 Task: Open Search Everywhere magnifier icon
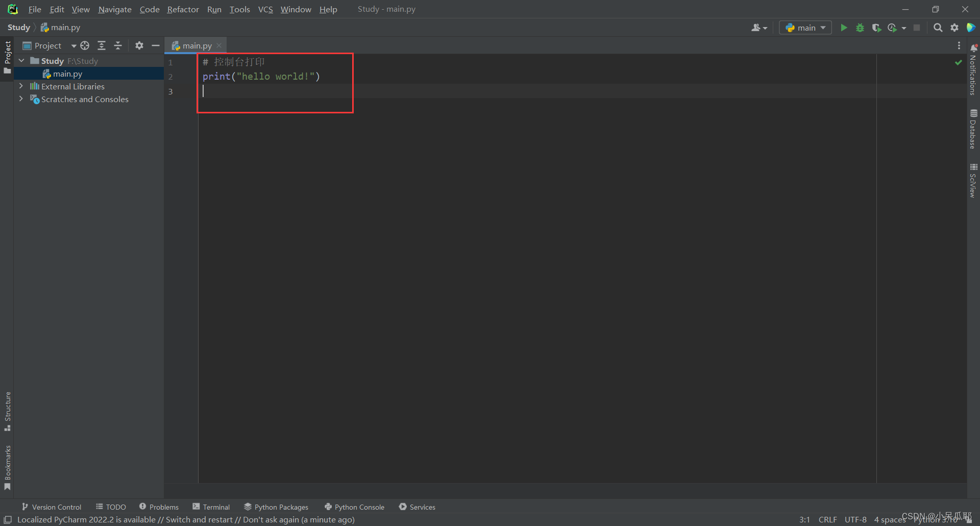pyautogui.click(x=938, y=28)
